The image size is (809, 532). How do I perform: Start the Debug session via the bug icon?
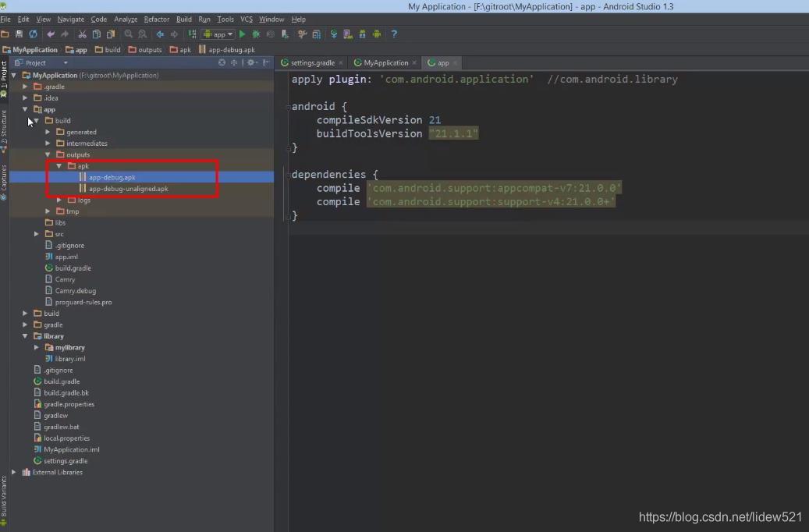tap(255, 34)
